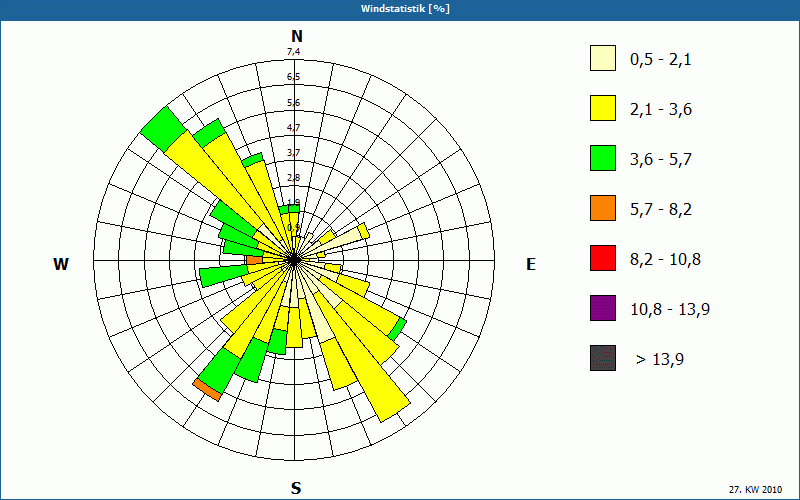Click the orange tip of the southwest bar

pos(207,390)
